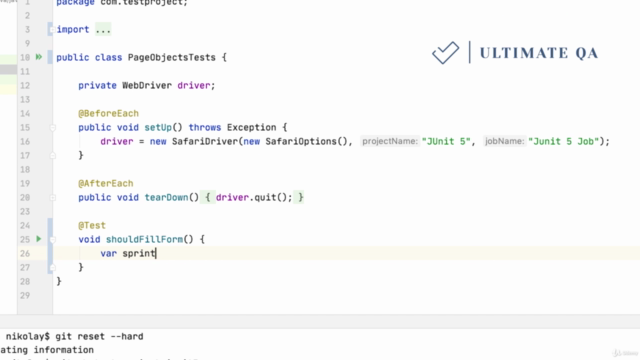Image resolution: width=640 pixels, height=360 pixels.
Task: Click the git reset --hard terminal command
Action: coord(99,337)
